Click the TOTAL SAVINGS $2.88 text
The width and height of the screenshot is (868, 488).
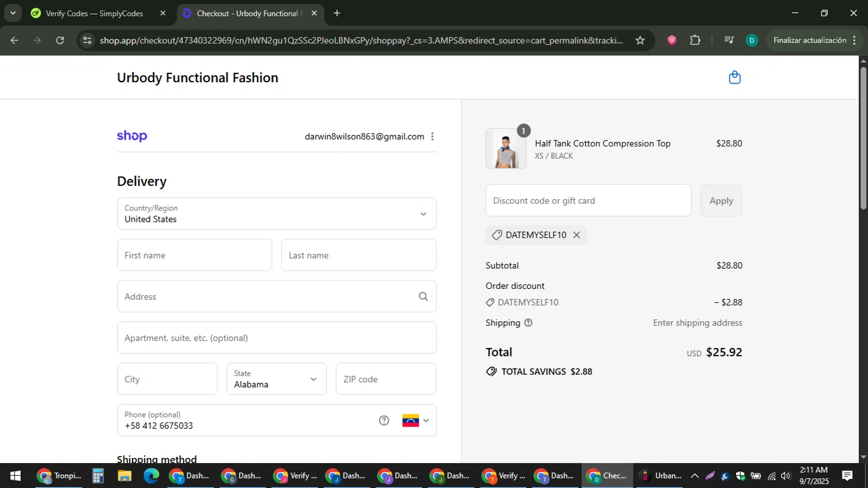tap(546, 372)
